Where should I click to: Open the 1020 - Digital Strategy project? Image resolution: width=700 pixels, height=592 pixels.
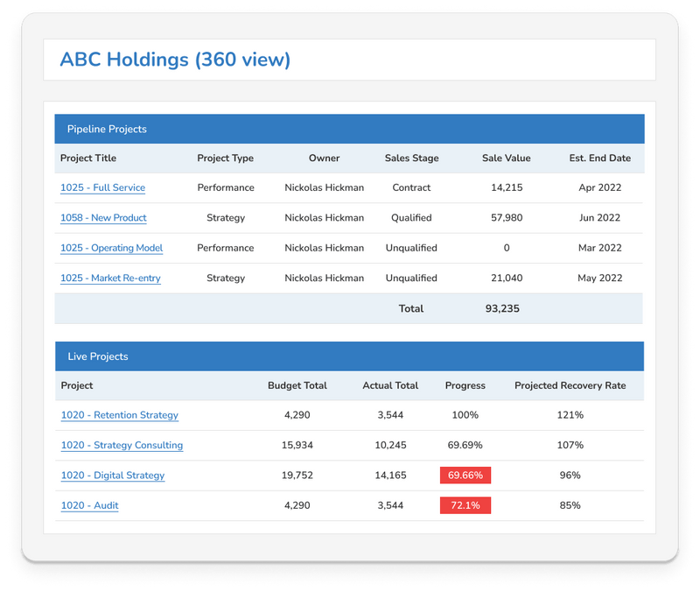[x=115, y=476]
